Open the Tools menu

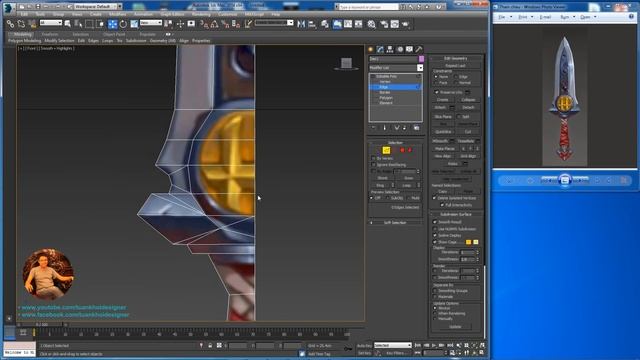[x=40, y=14]
